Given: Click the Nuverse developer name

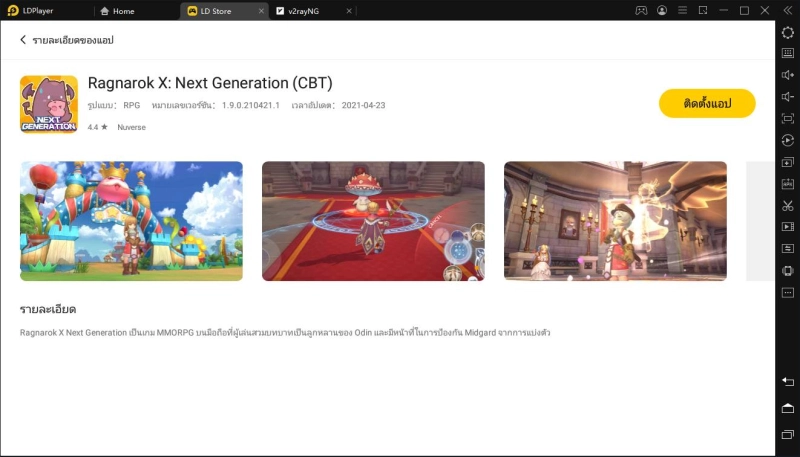Looking at the screenshot, I should (x=132, y=128).
